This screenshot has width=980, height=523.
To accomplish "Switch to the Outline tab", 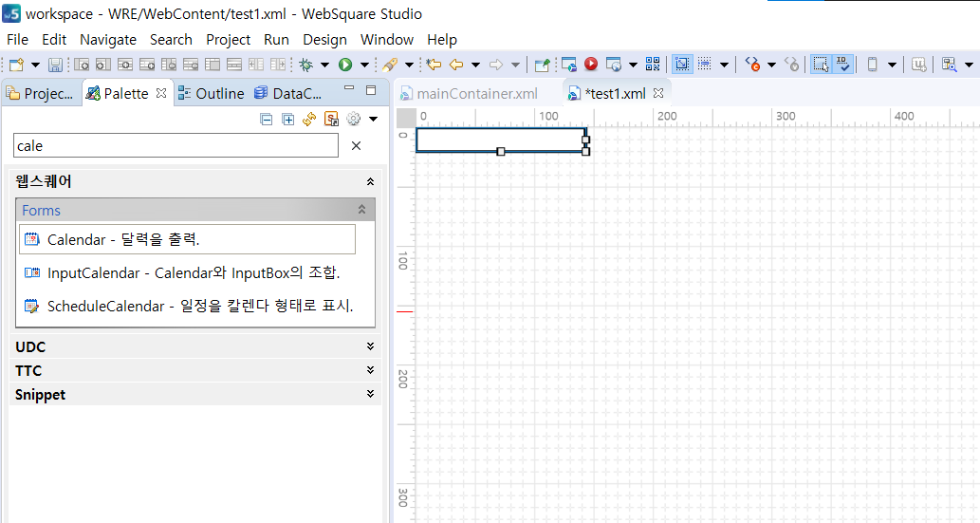I will click(x=212, y=93).
